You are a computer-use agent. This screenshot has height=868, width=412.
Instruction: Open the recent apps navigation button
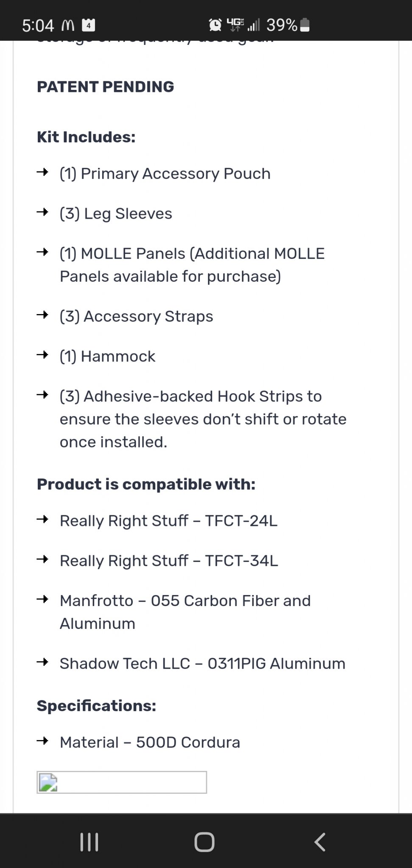pos(89,842)
